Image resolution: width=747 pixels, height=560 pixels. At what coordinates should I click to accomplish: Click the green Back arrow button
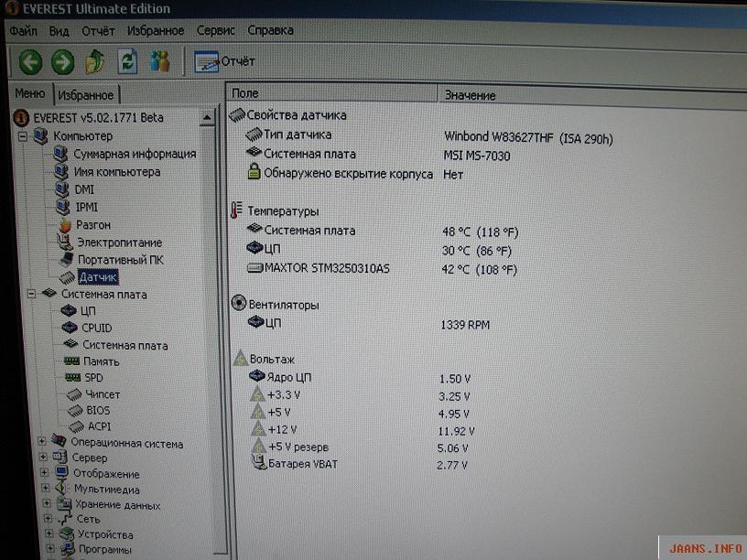(30, 62)
